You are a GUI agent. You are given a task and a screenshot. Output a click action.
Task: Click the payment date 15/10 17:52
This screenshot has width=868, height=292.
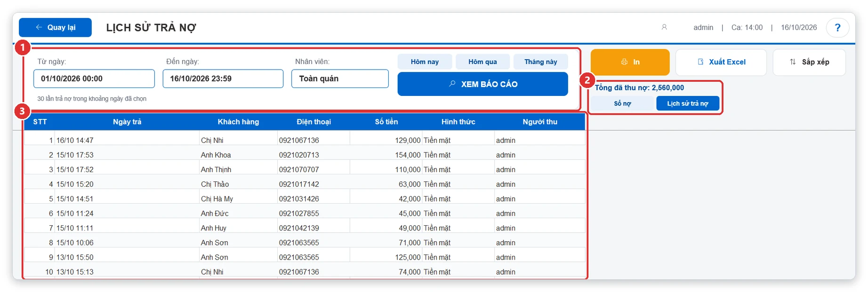coord(75,169)
